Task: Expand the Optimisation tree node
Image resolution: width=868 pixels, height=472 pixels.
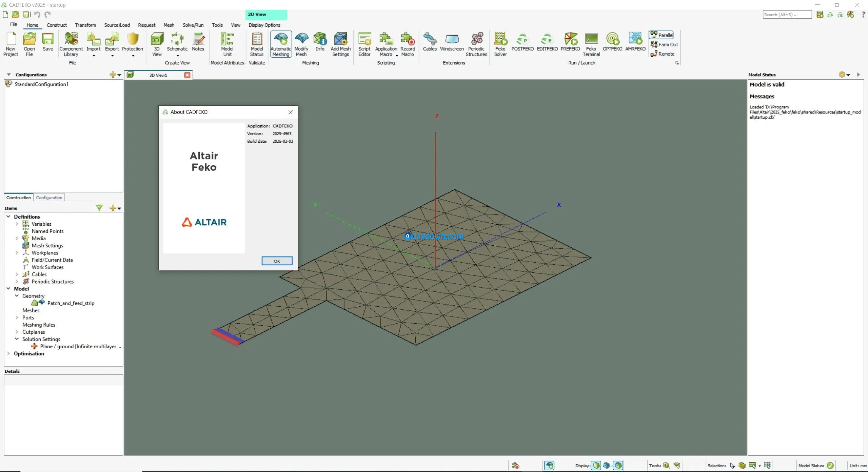Action: (x=8, y=353)
